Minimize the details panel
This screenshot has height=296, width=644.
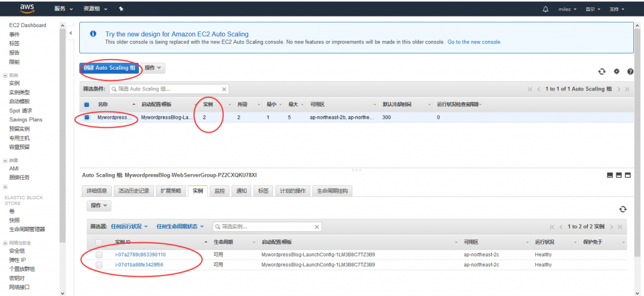[x=610, y=175]
